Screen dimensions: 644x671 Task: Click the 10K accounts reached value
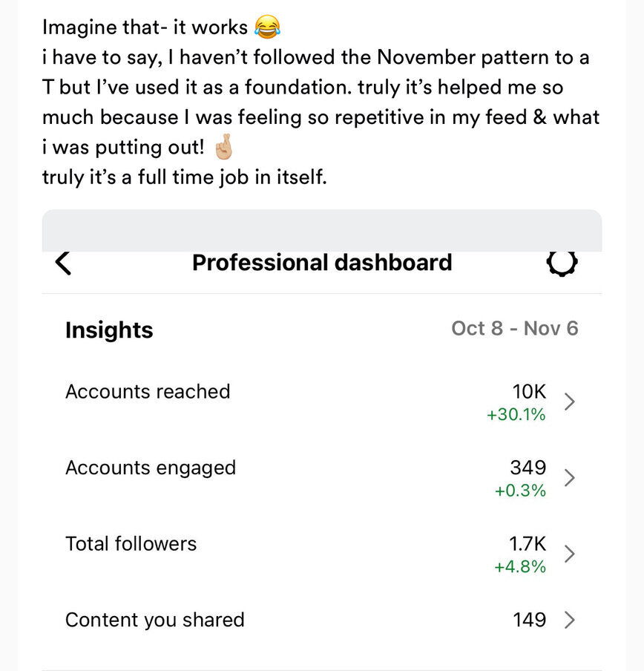(530, 392)
